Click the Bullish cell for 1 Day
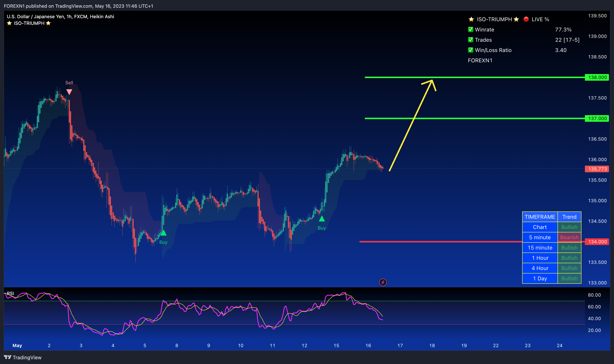This screenshot has height=364, width=614. (569, 279)
